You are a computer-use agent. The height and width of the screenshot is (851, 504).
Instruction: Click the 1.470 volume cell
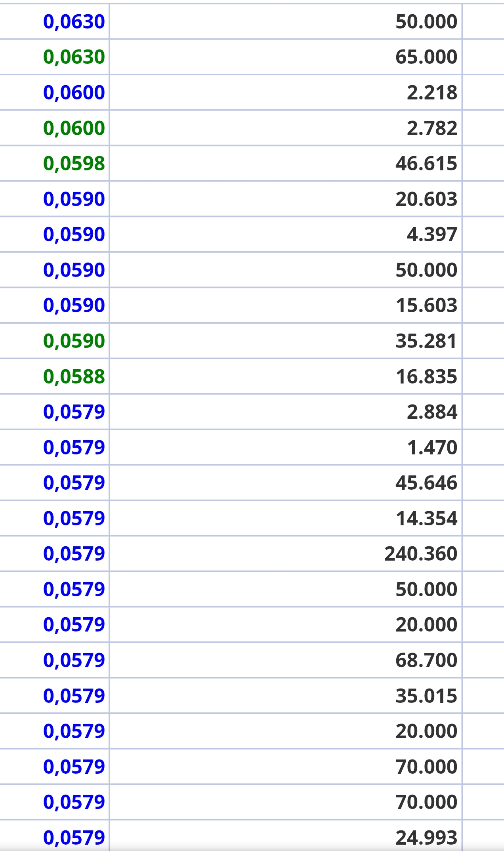[x=432, y=448]
